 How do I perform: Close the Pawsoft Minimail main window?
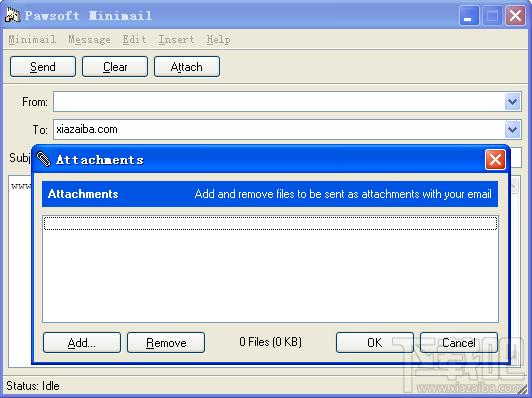tap(515, 16)
